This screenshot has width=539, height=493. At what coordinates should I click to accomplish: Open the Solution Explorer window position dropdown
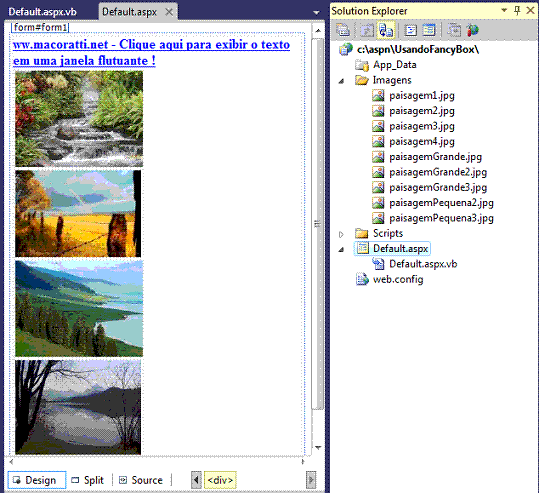(504, 10)
